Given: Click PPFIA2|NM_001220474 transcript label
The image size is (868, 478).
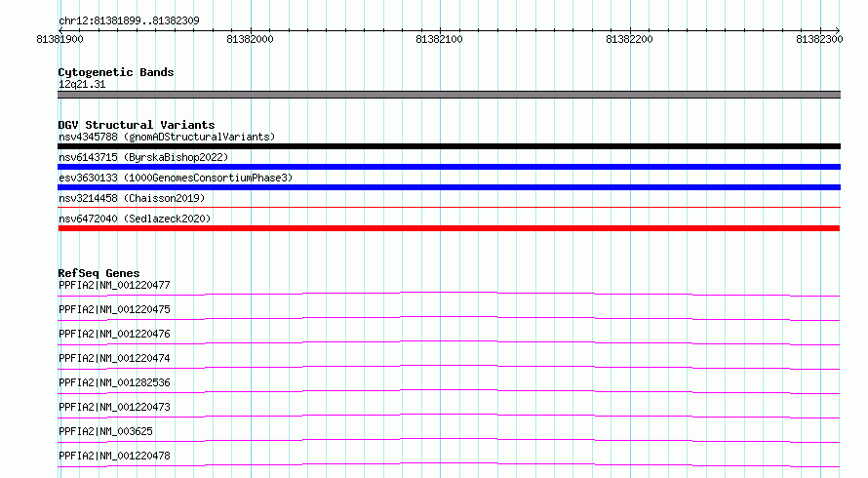Looking at the screenshot, I should [114, 358].
